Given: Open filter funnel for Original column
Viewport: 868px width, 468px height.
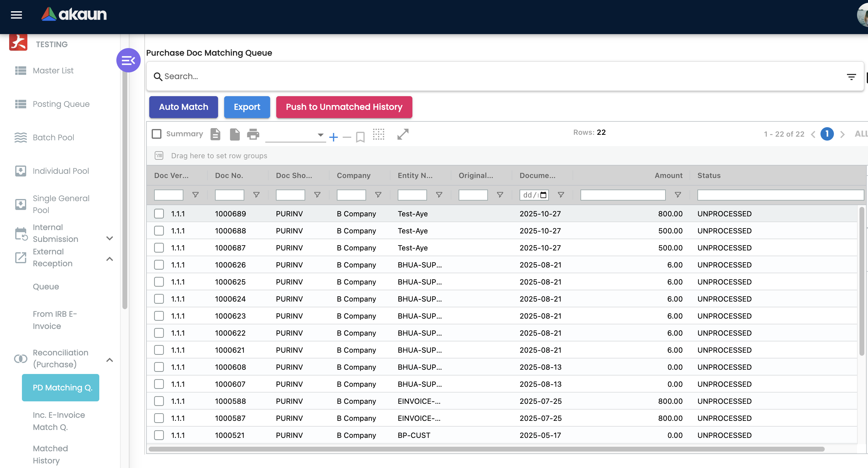Looking at the screenshot, I should [x=500, y=195].
